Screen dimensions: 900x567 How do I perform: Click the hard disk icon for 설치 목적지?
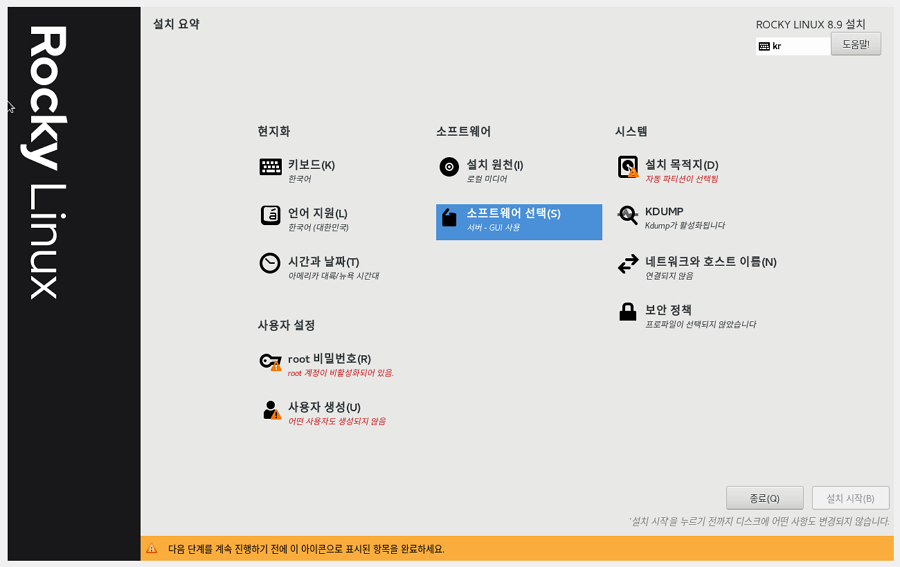(628, 167)
